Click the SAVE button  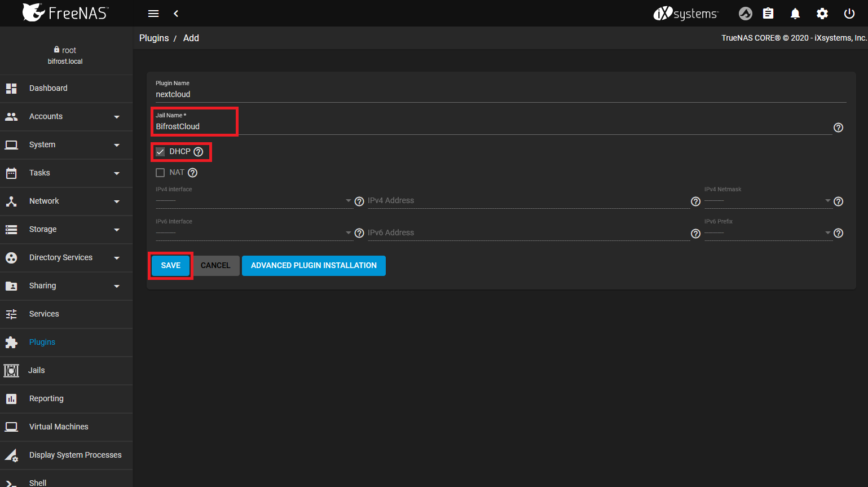click(x=171, y=266)
